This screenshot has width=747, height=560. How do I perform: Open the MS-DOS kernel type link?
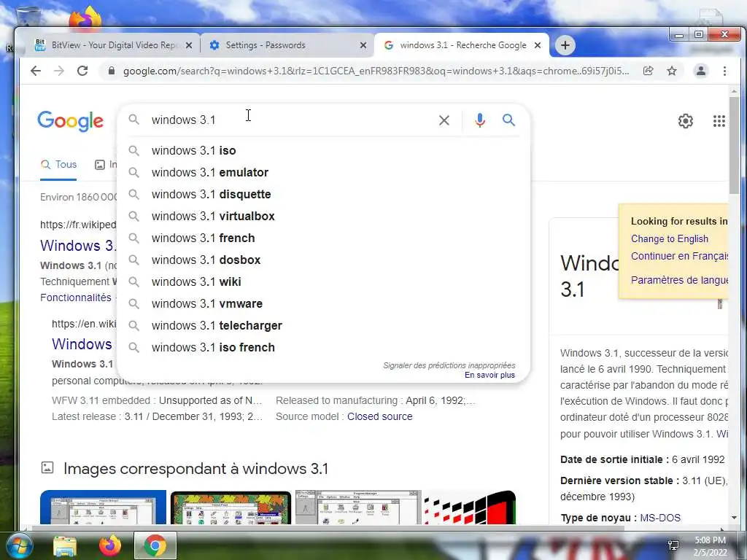(659, 518)
